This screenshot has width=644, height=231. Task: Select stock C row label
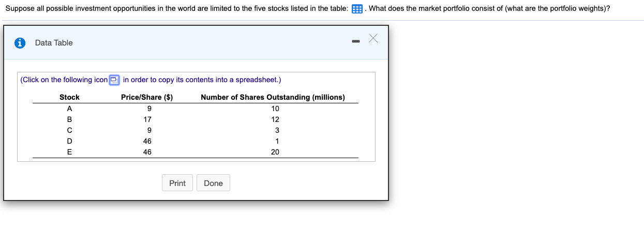69,130
